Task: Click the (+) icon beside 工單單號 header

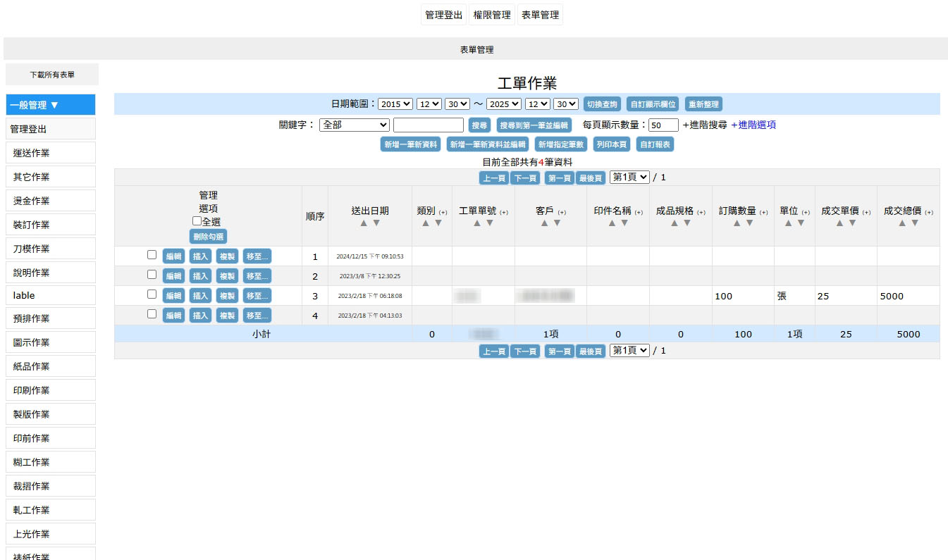Action: [505, 212]
